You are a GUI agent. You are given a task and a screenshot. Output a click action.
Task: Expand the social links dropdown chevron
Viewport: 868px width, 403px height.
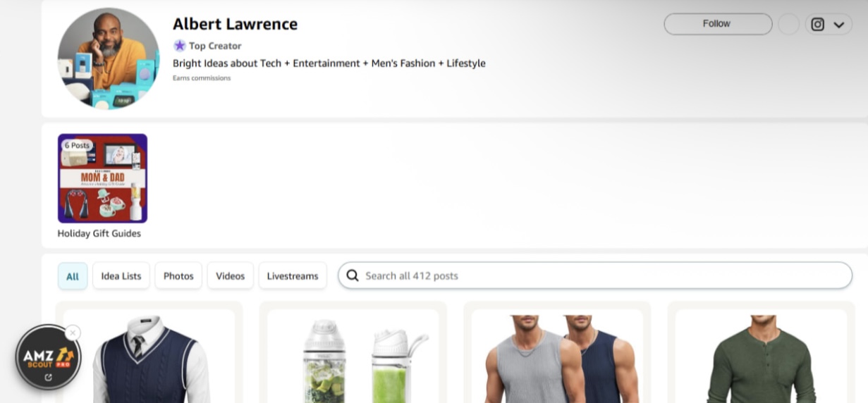[x=838, y=25]
